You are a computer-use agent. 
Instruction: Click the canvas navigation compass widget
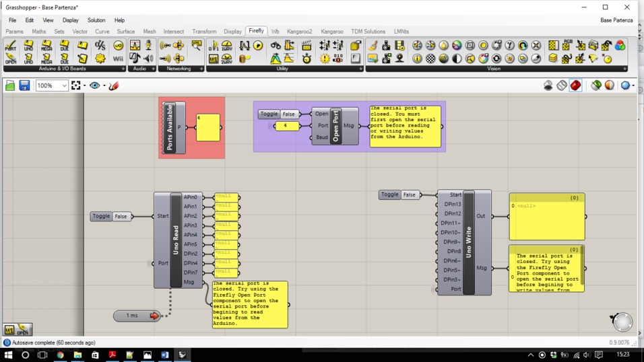622,322
